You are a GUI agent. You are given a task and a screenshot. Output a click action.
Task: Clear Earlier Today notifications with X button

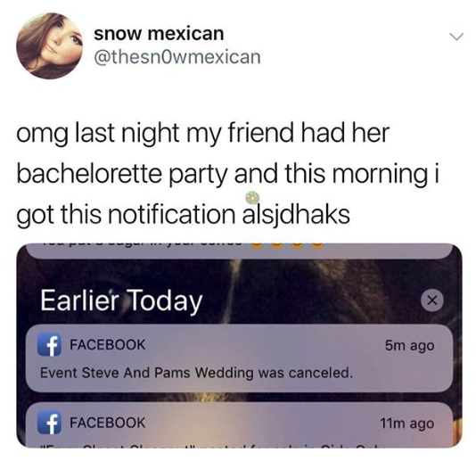pos(432,300)
